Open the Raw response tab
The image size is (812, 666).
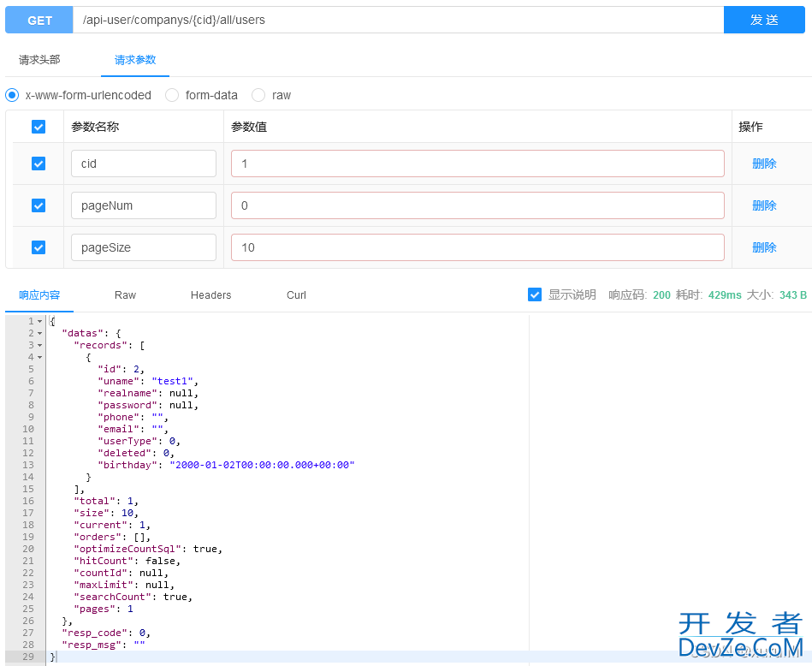125,294
